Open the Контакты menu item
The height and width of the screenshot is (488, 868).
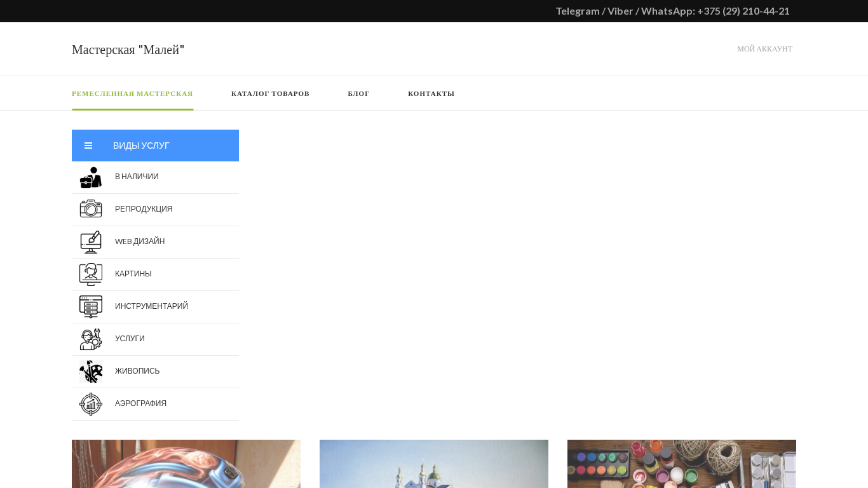click(431, 93)
